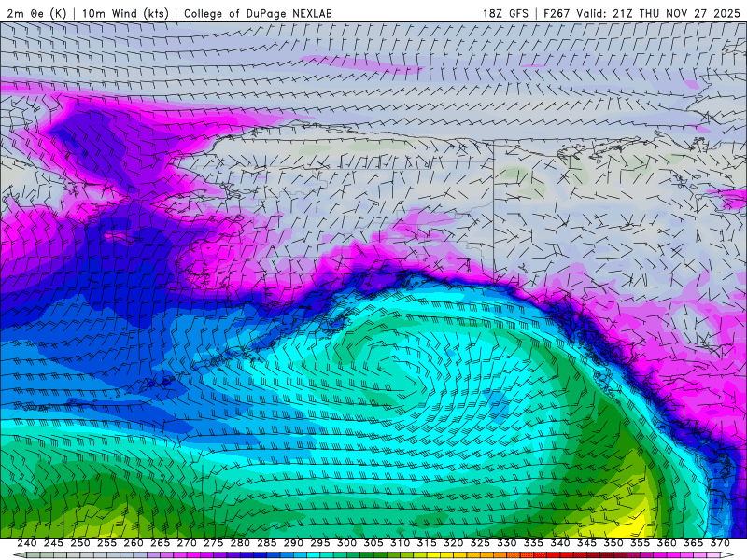Select the 245 colorbar label
The image size is (747, 560).
(53, 543)
